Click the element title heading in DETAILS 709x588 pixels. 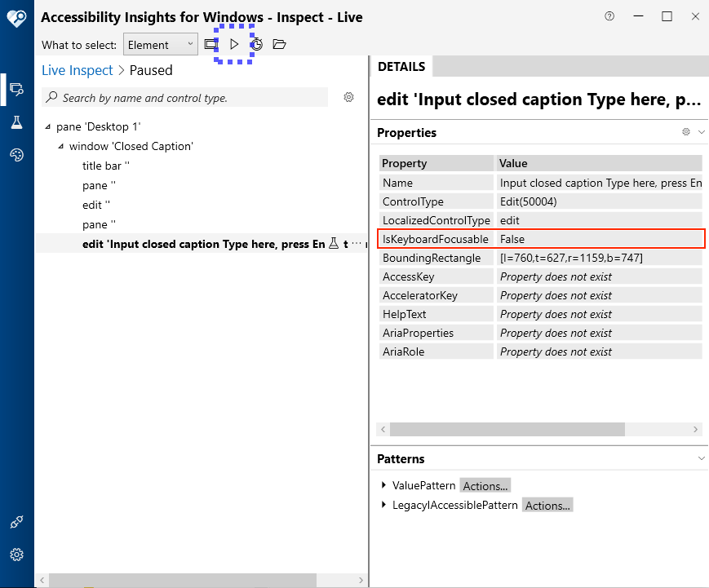click(539, 99)
